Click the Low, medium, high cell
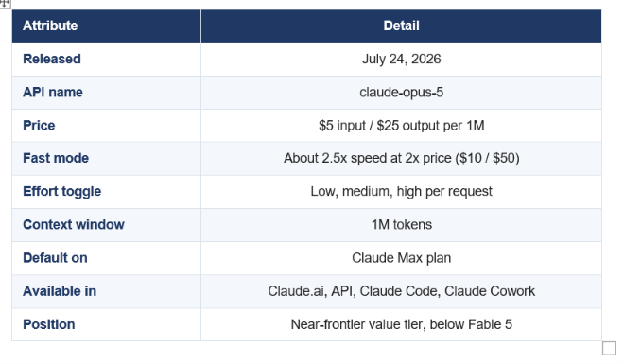This screenshot has width=624, height=364. [x=401, y=192]
